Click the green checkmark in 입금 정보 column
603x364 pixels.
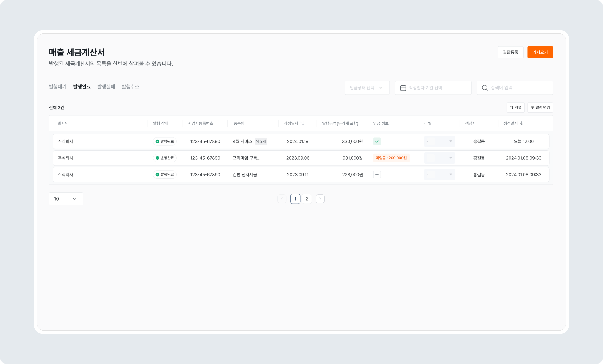377,141
